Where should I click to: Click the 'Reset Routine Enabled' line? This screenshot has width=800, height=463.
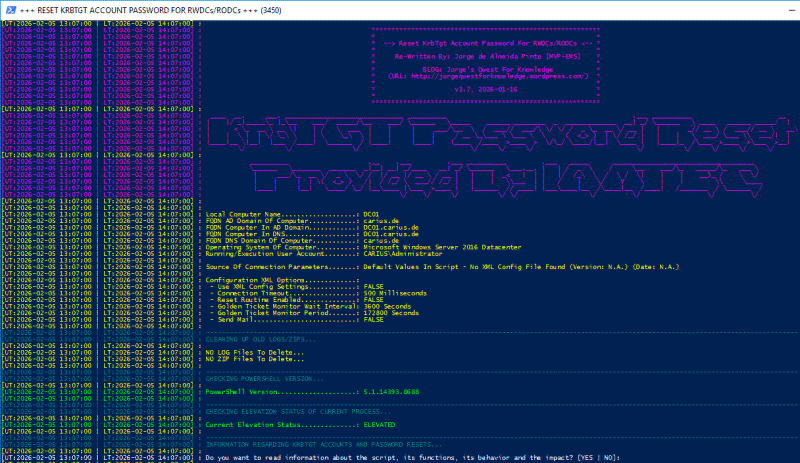(x=290, y=300)
